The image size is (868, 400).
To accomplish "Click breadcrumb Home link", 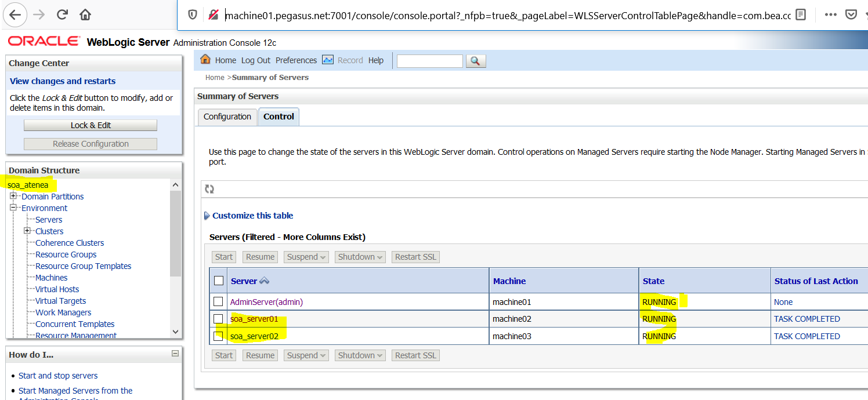I will [215, 78].
